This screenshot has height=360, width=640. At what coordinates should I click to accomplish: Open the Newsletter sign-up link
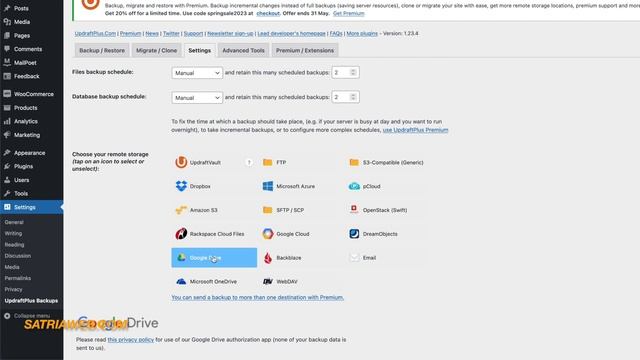point(230,33)
